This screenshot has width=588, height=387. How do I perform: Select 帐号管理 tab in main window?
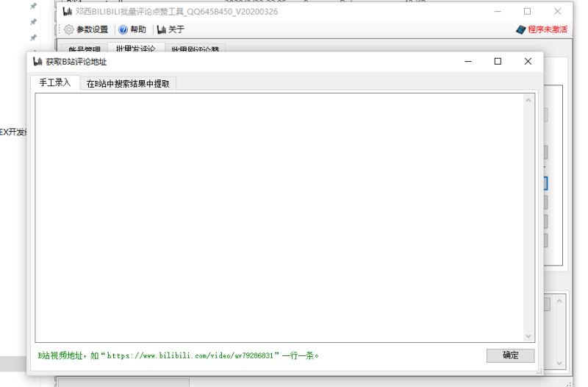click(x=85, y=49)
